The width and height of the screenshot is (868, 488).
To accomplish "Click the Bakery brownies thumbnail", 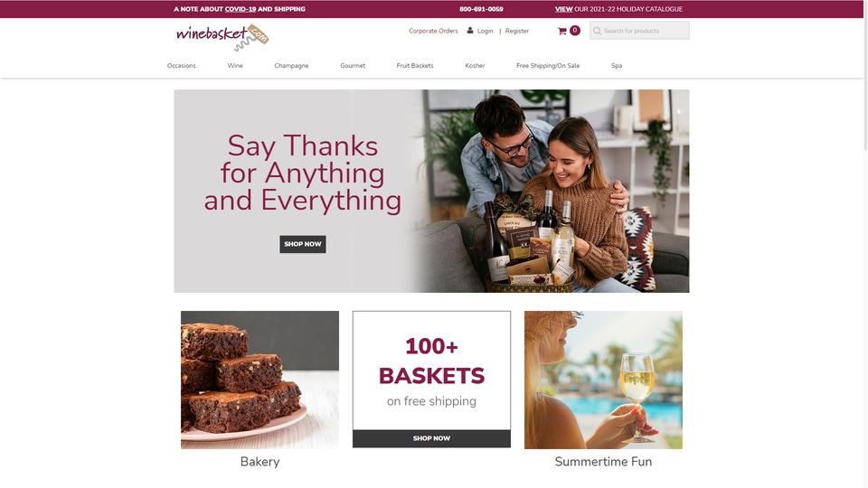I will (x=259, y=380).
